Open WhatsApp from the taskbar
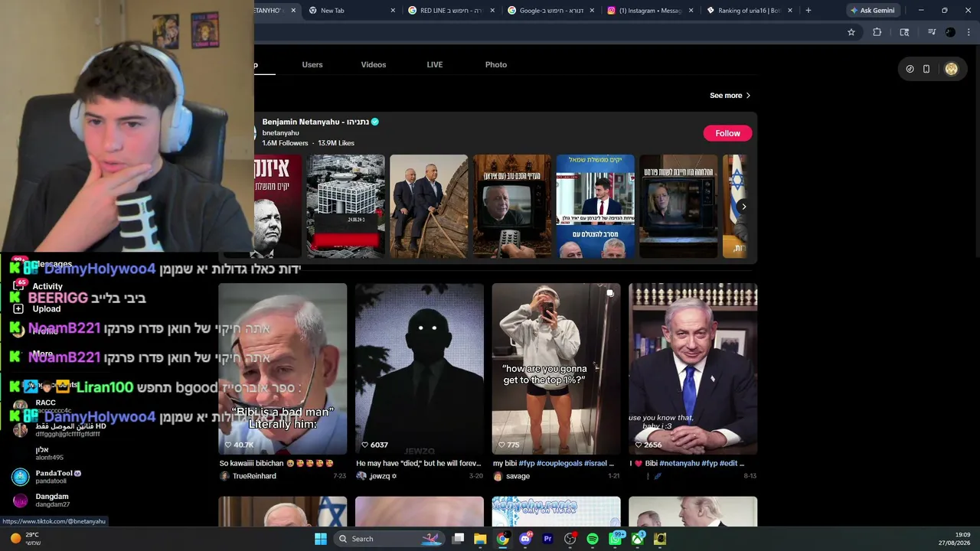980x551 pixels. [615, 539]
